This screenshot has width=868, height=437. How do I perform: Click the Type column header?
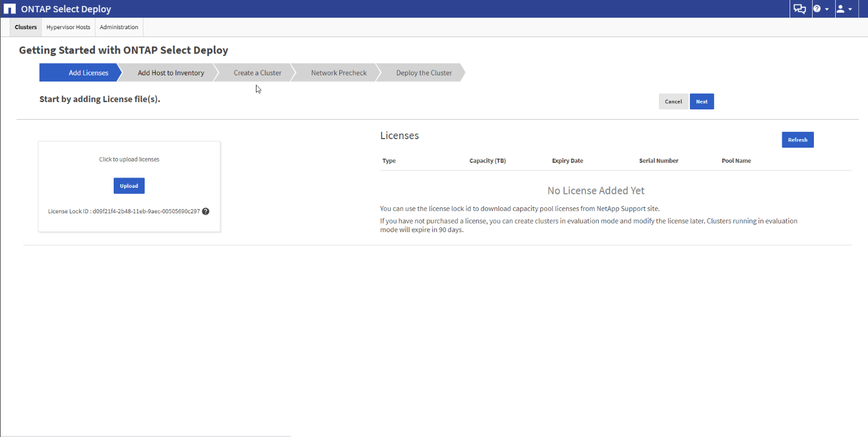(389, 161)
